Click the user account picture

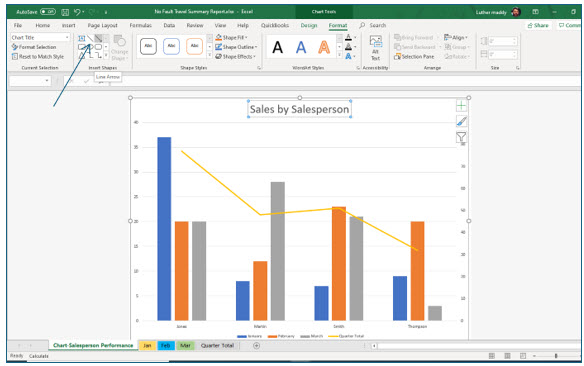[516, 12]
